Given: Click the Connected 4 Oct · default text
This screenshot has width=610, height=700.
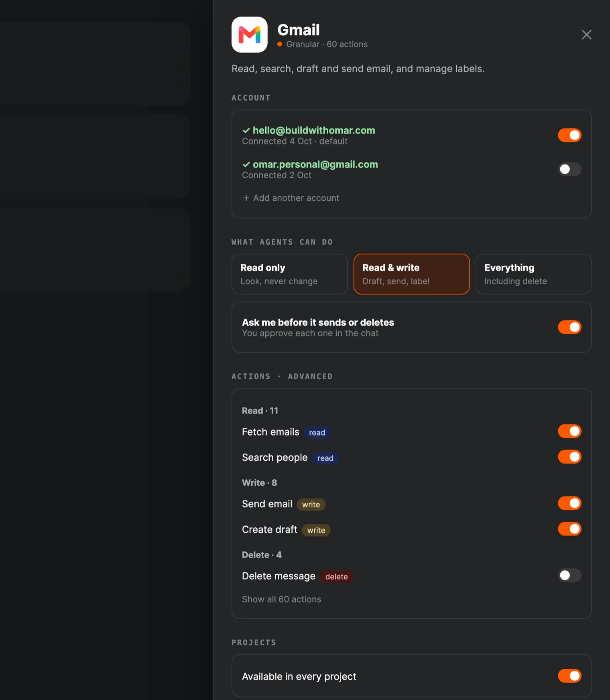Looking at the screenshot, I should click(295, 141).
